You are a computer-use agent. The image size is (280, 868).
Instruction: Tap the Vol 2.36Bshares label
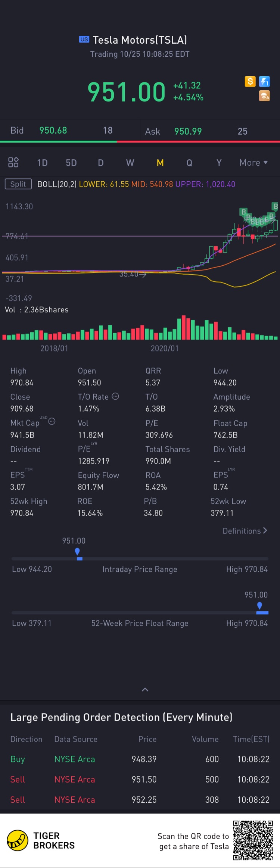click(37, 310)
